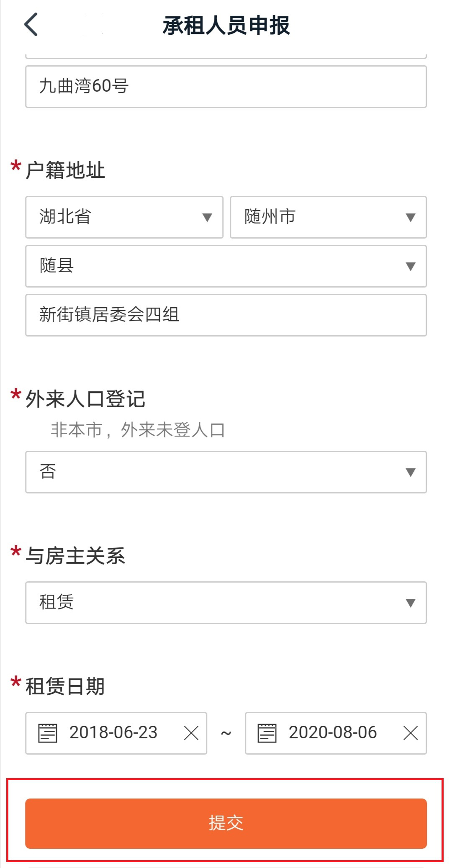Open the 随州市 city dropdown arrow

pyautogui.click(x=411, y=217)
